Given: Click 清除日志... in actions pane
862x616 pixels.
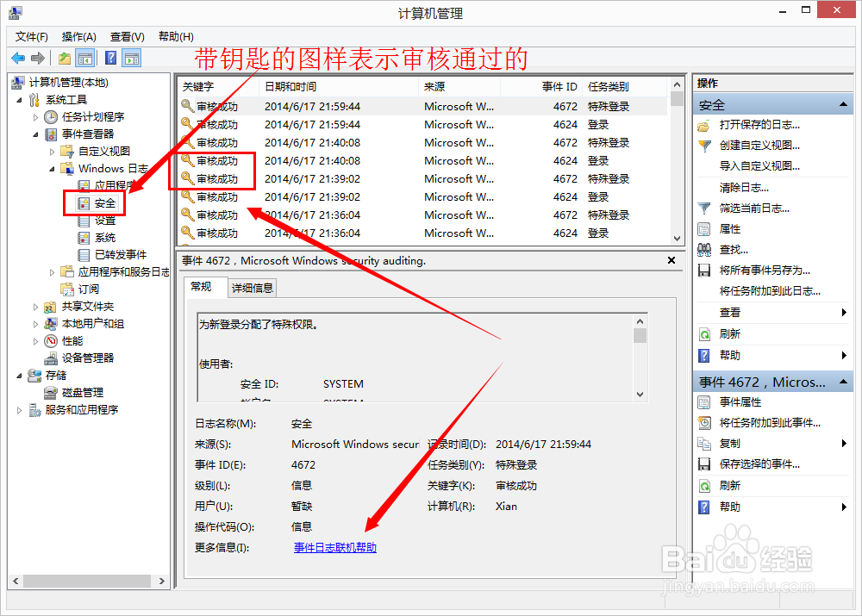Looking at the screenshot, I should pyautogui.click(x=744, y=188).
